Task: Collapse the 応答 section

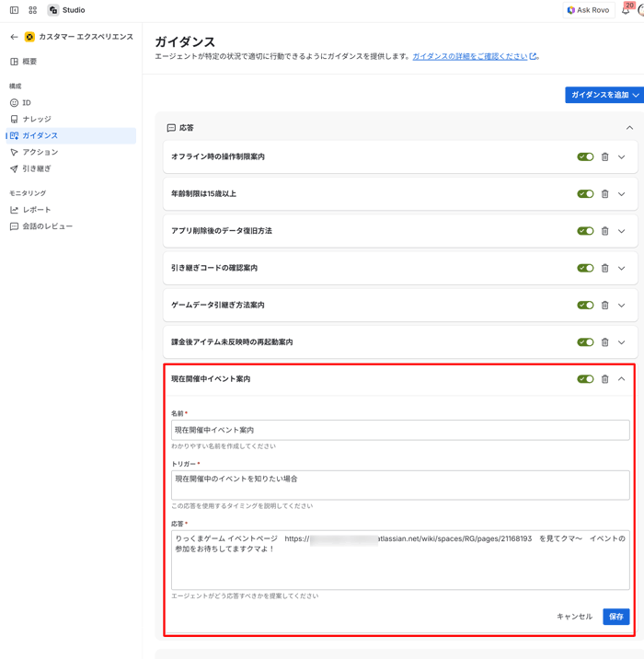Action: [629, 128]
